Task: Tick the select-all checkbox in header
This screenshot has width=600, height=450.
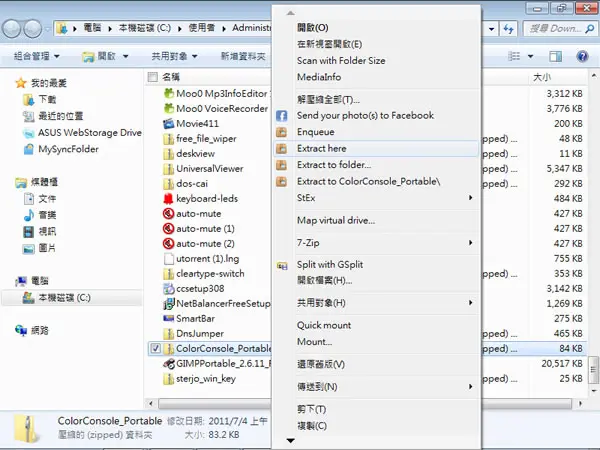Action: pyautogui.click(x=153, y=77)
